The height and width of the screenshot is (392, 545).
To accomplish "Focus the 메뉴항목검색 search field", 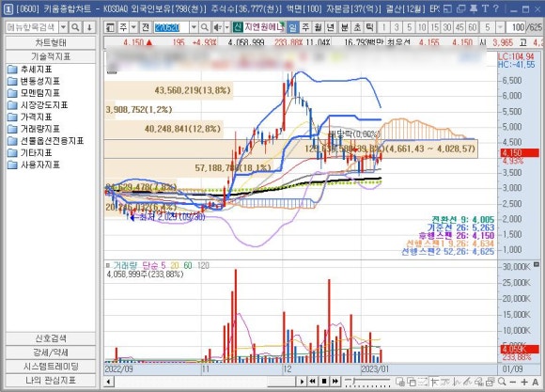I will [x=32, y=27].
